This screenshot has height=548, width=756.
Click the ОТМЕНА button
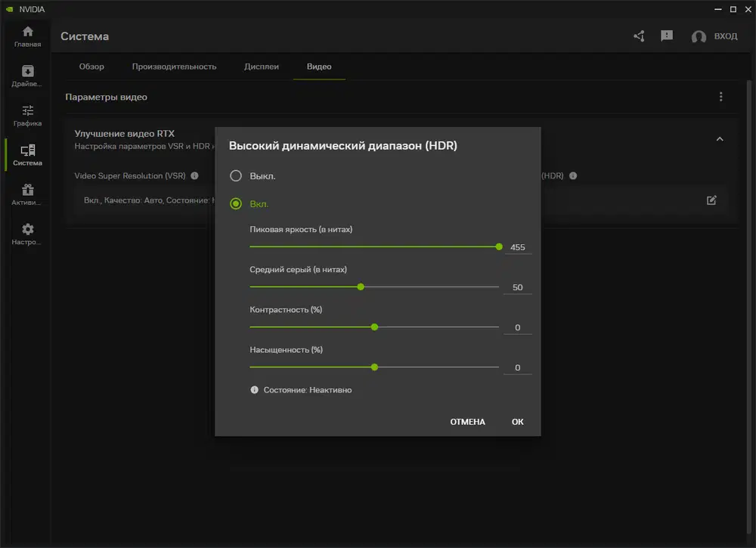coord(467,422)
